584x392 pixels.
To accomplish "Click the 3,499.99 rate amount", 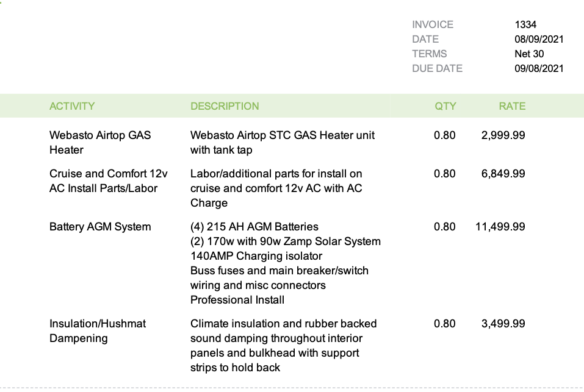I will click(x=503, y=324).
